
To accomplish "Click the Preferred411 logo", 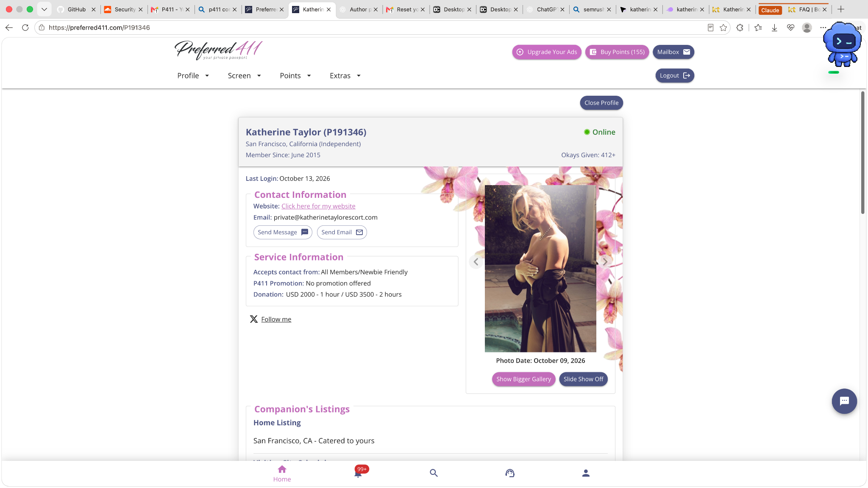I will coord(218,50).
